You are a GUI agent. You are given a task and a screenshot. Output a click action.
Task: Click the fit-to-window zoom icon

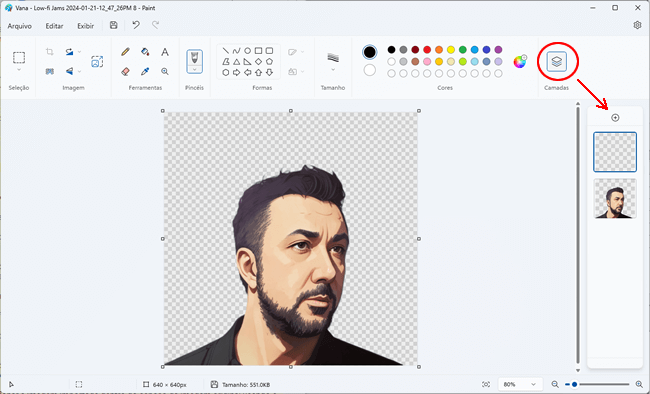(486, 384)
